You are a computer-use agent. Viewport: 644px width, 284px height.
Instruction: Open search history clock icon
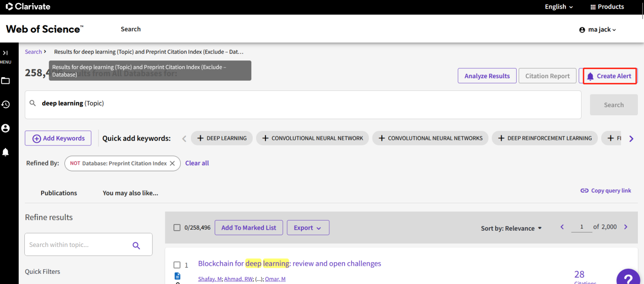click(6, 104)
